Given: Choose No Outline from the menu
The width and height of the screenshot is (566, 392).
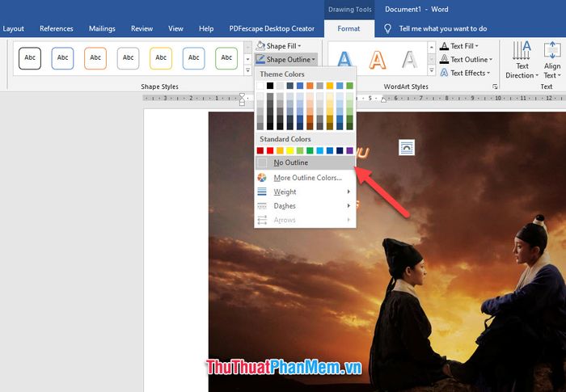Looking at the screenshot, I should [305, 162].
